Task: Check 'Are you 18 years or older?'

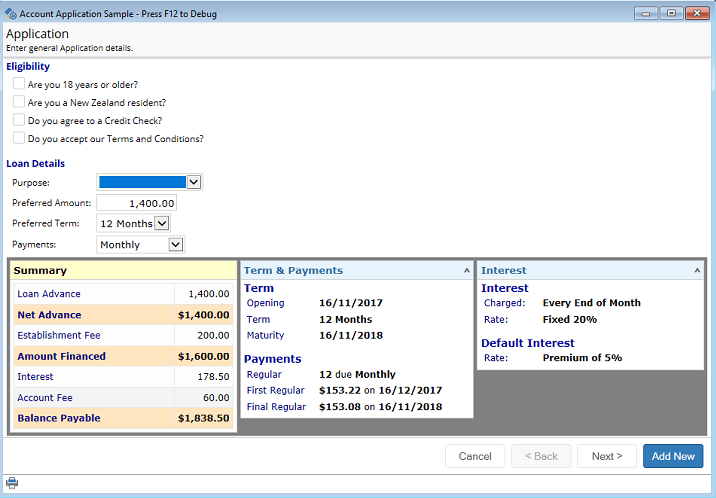Action: pos(19,84)
